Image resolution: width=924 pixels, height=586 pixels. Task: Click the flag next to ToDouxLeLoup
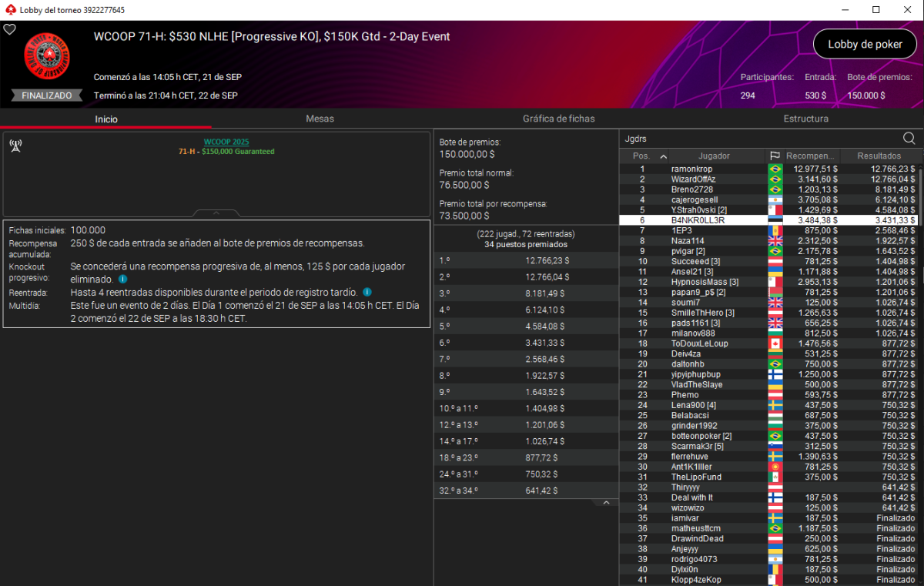tap(775, 343)
